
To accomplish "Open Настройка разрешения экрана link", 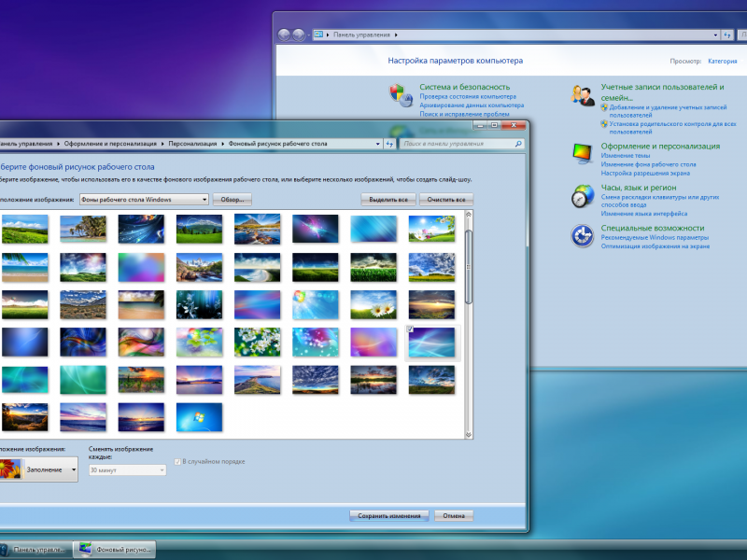I will pyautogui.click(x=645, y=174).
